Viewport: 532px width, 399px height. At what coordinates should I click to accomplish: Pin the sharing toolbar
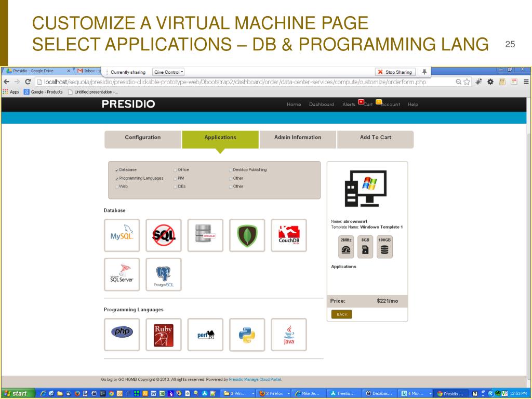pos(424,72)
